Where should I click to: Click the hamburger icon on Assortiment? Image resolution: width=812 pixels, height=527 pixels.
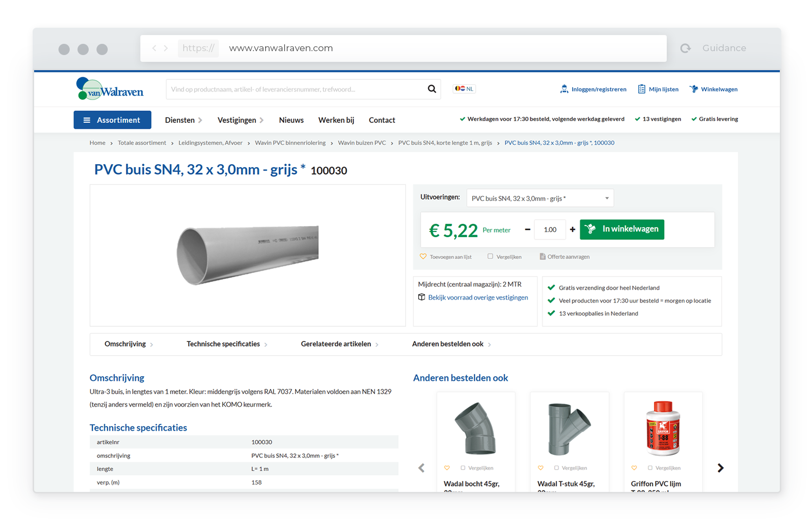point(87,120)
